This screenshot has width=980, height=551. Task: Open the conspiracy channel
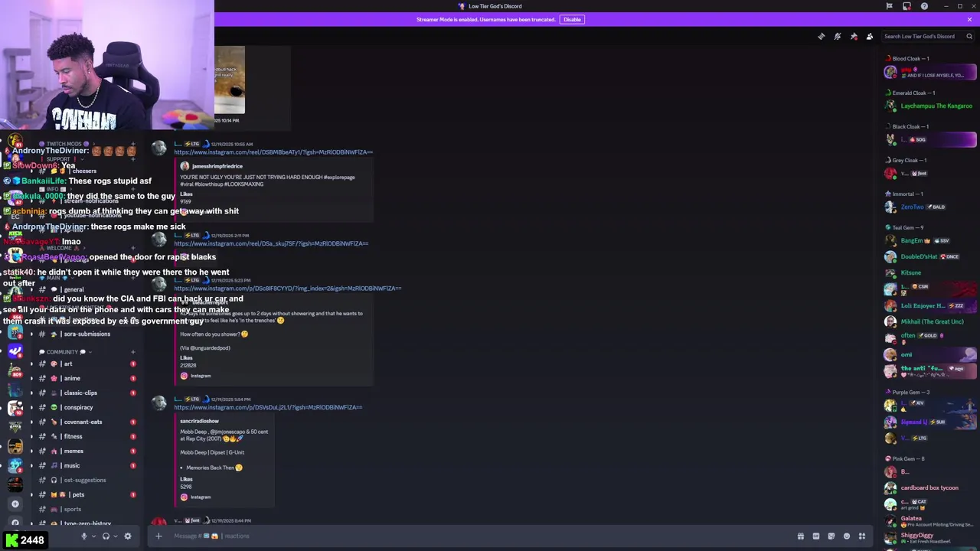click(84, 407)
